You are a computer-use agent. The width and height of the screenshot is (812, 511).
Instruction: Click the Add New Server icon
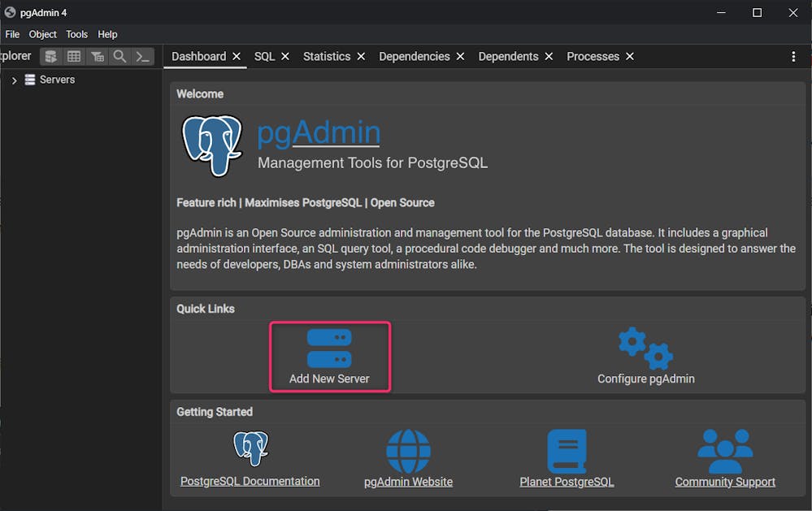329,348
